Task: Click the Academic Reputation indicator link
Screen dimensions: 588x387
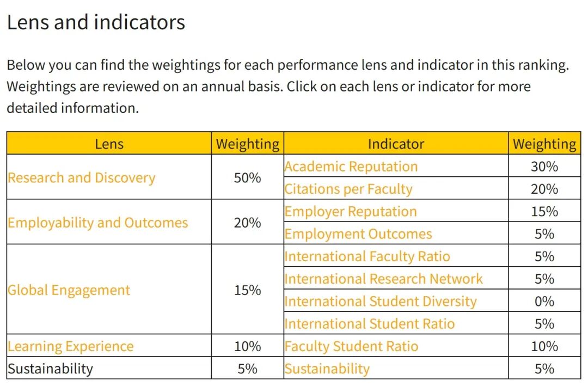Action: [351, 167]
